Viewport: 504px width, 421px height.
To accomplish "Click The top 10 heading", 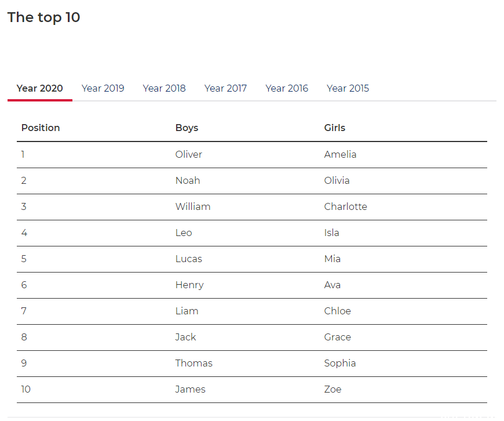I will [43, 17].
